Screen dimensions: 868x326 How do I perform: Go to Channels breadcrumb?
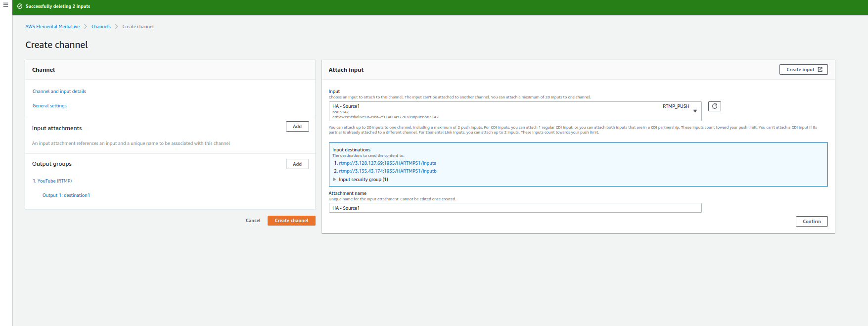pos(101,27)
